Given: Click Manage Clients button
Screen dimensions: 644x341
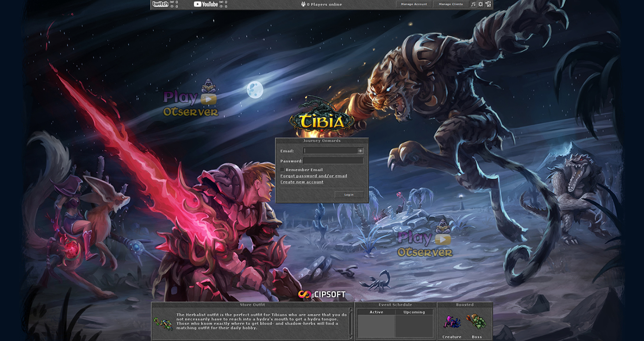Looking at the screenshot, I should (x=451, y=4).
